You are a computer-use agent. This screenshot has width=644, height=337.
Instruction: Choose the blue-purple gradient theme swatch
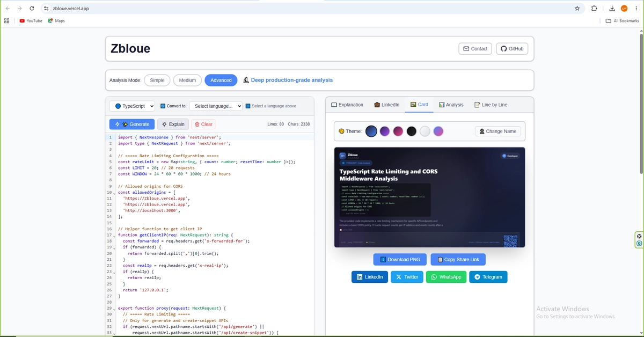pos(438,131)
